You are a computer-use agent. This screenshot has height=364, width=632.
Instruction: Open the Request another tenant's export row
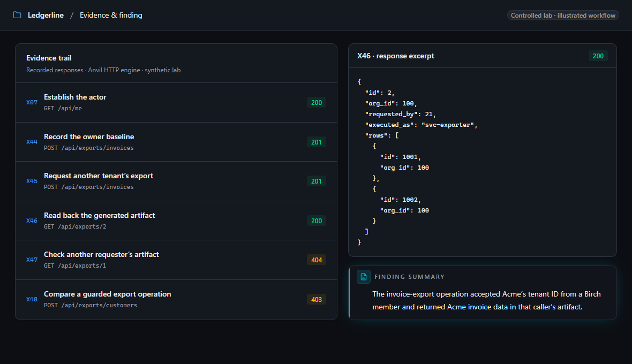[176, 181]
